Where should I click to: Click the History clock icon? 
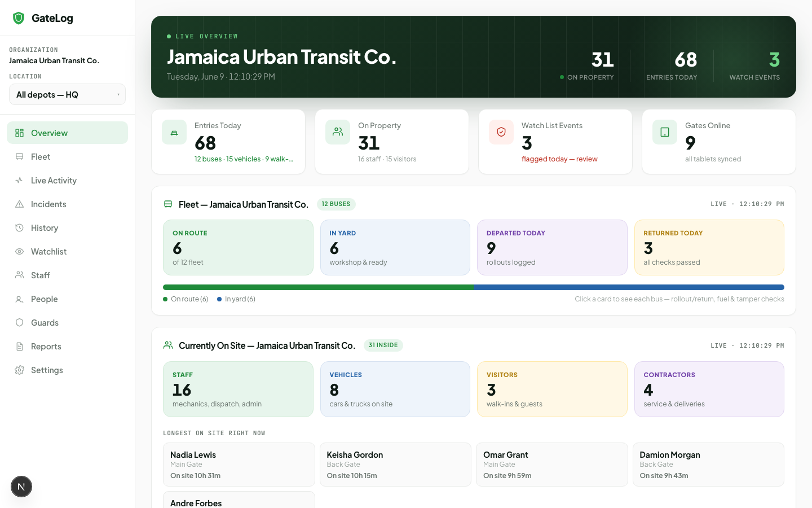point(19,228)
